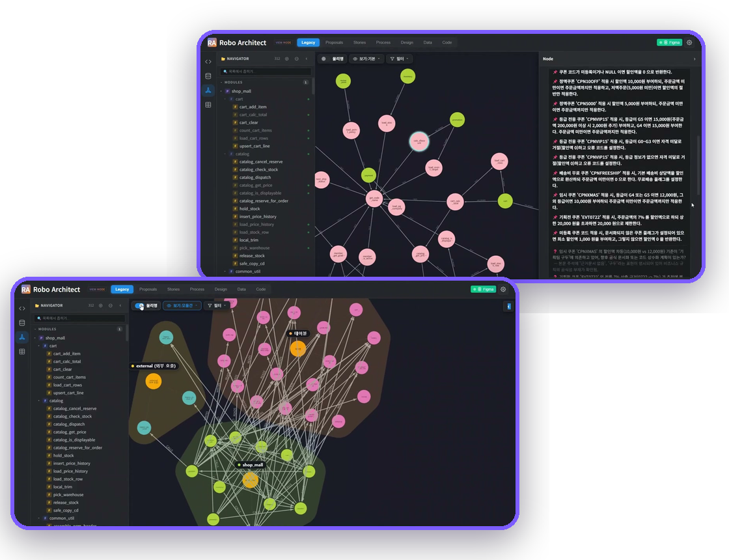Image resolution: width=729 pixels, height=560 pixels.
Task: Click expand-all plus icon in top window Navigator
Action: click(287, 59)
